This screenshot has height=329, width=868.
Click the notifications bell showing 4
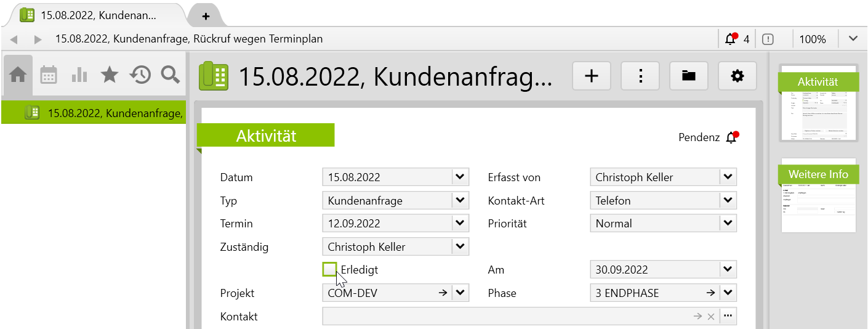coord(731,39)
